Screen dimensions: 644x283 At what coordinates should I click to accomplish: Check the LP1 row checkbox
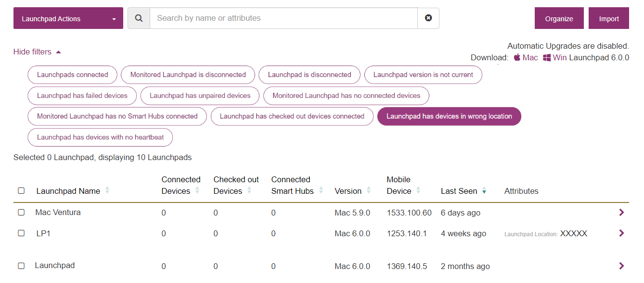pyautogui.click(x=21, y=233)
